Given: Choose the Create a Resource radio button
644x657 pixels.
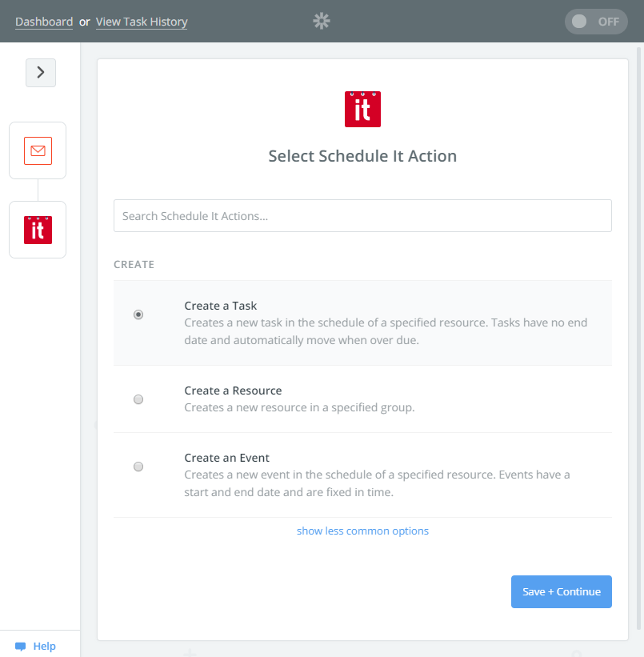Looking at the screenshot, I should pos(138,399).
